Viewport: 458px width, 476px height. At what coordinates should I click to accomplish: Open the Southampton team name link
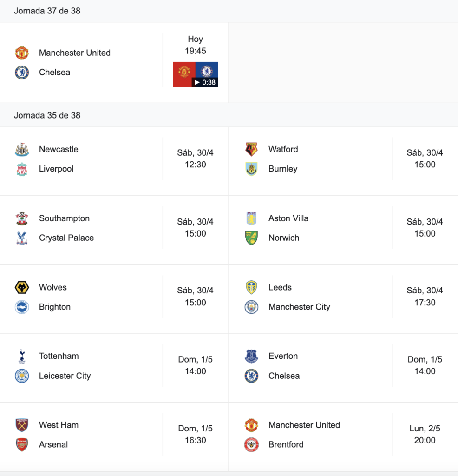tap(64, 218)
